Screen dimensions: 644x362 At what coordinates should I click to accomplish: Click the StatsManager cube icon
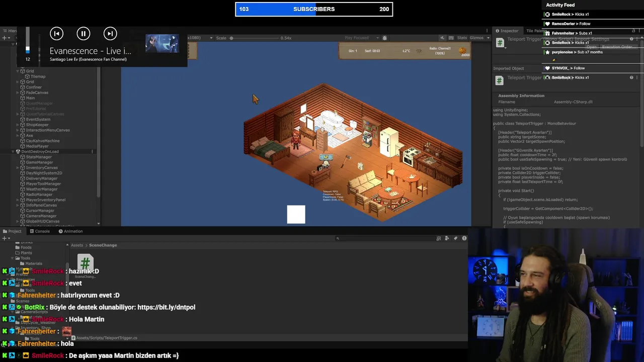pos(23,157)
